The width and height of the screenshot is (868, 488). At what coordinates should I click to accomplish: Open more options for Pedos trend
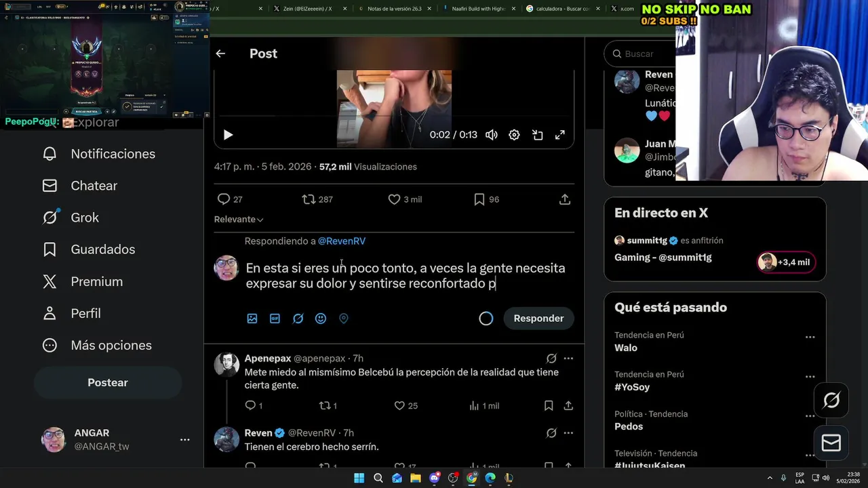point(810,415)
